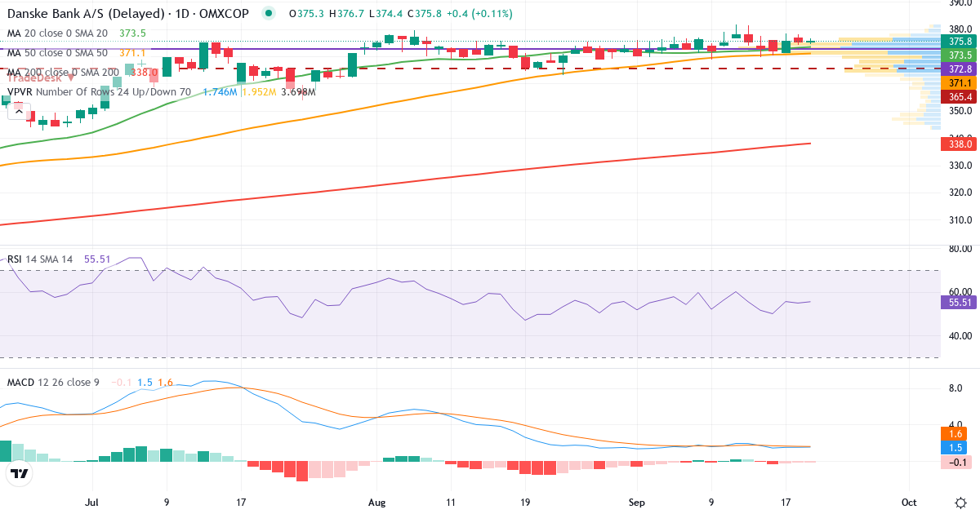Click the green market status dot
Image resolution: width=980 pixels, height=514 pixels.
(269, 13)
